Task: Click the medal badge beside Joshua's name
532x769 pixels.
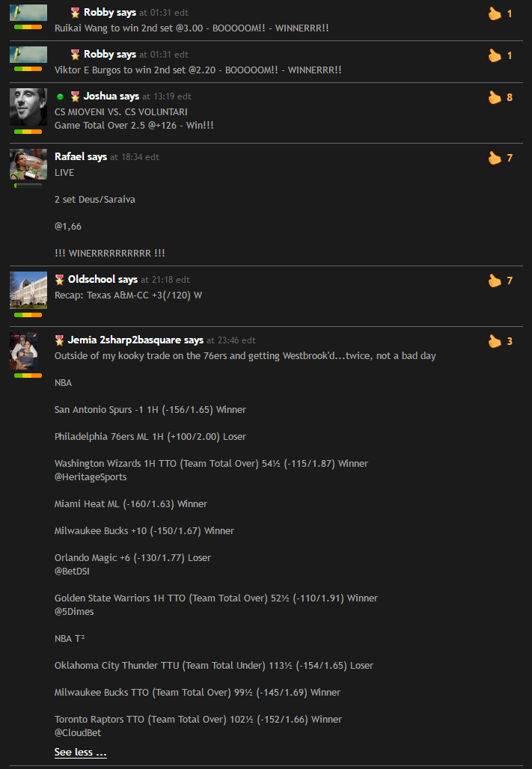Action: click(x=75, y=96)
